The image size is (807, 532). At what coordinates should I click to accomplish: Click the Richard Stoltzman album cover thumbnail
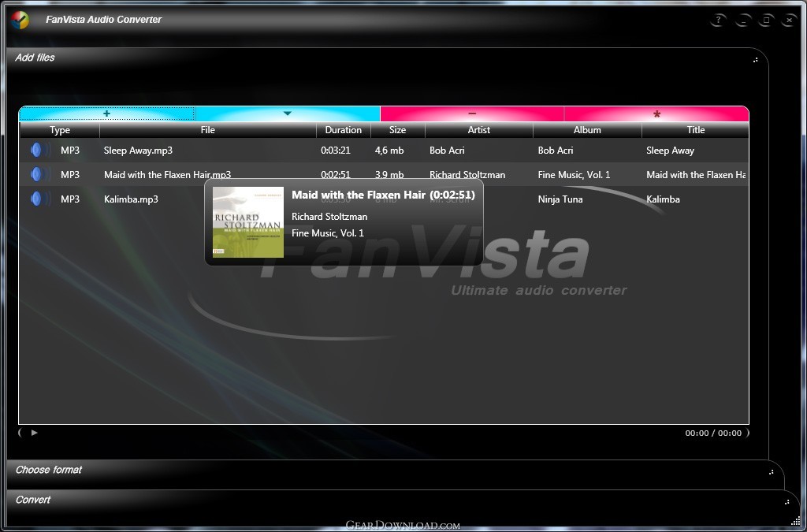tap(248, 222)
